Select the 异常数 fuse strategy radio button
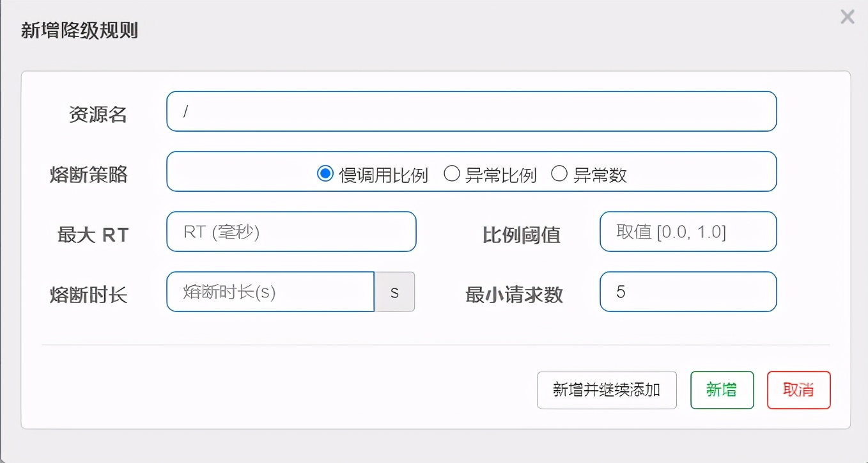This screenshot has height=463, width=868. 559,173
